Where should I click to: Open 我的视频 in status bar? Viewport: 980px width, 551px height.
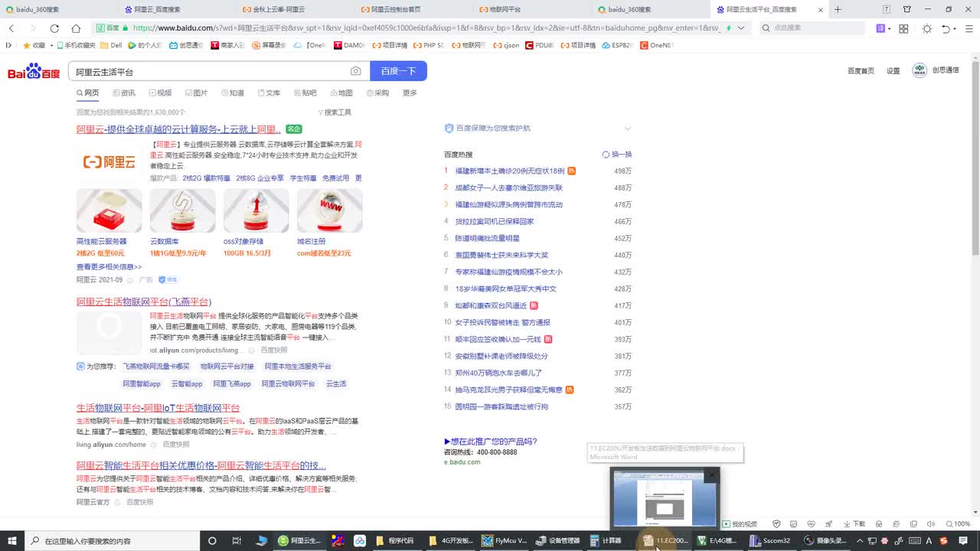pyautogui.click(x=740, y=524)
